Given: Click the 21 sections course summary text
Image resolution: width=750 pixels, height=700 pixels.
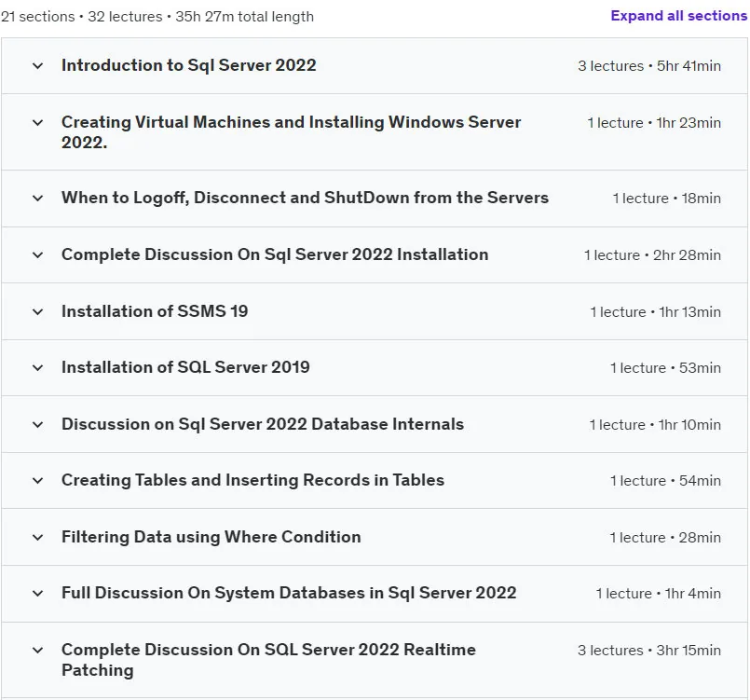Looking at the screenshot, I should point(157,17).
